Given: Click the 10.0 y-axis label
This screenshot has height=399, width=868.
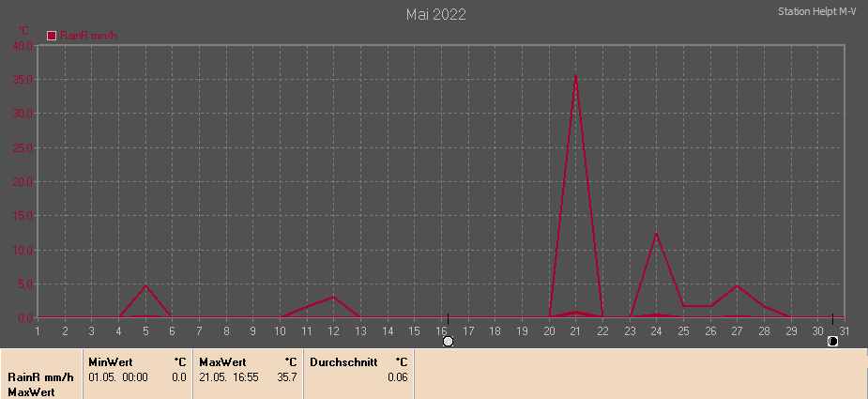Looking at the screenshot, I should pos(23,250).
